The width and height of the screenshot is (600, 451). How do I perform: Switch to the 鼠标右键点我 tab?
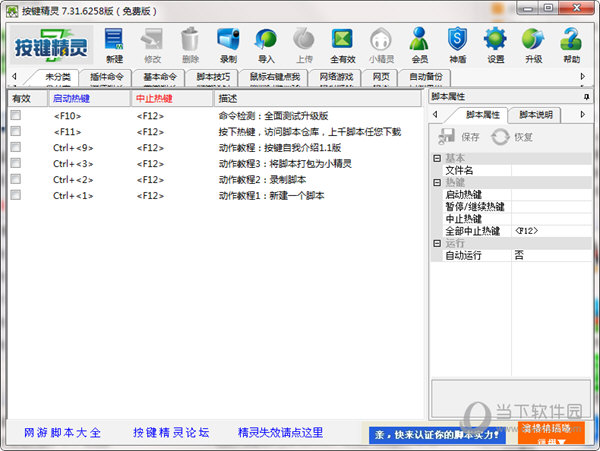(275, 77)
